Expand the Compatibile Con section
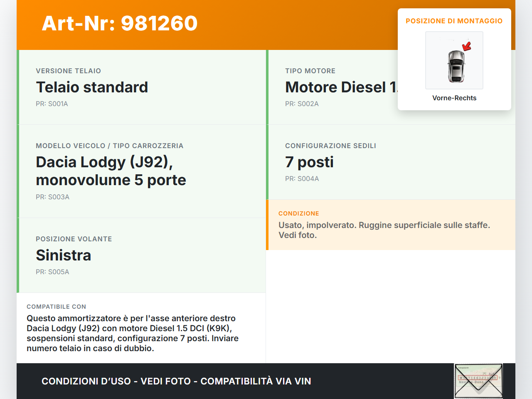 tap(141, 328)
